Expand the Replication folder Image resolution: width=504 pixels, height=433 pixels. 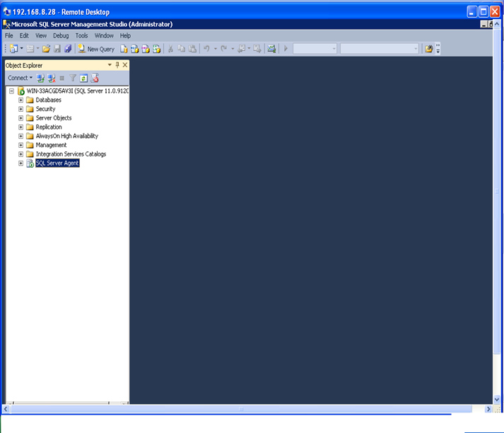[21, 127]
